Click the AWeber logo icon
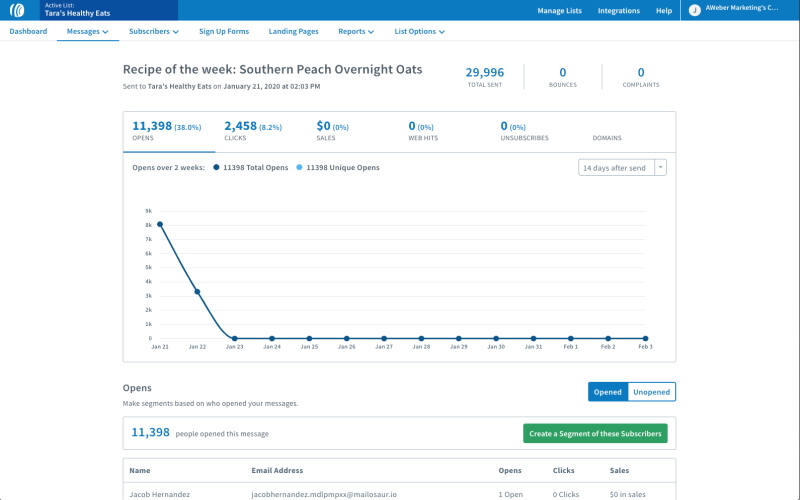The image size is (800, 500). click(17, 10)
